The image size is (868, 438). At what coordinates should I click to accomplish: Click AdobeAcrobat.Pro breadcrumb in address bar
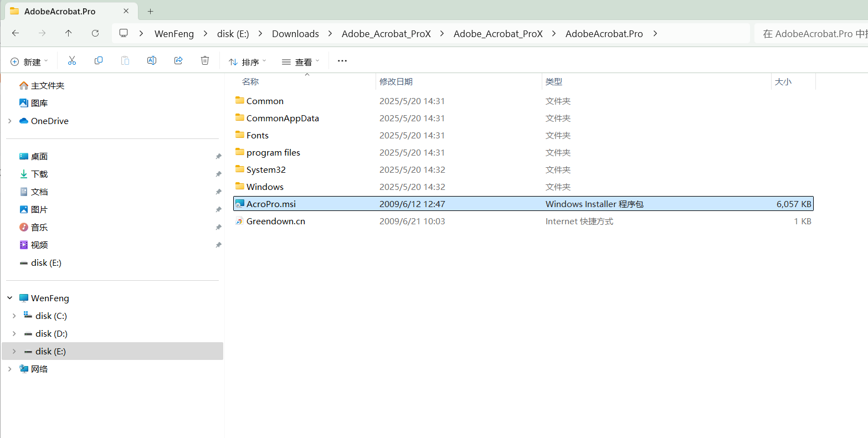604,34
